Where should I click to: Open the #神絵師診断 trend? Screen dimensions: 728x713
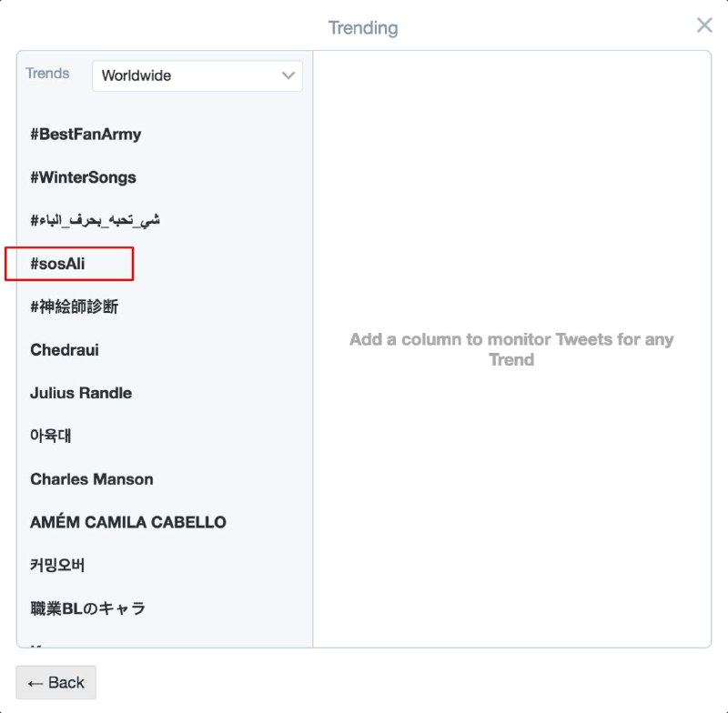74,306
